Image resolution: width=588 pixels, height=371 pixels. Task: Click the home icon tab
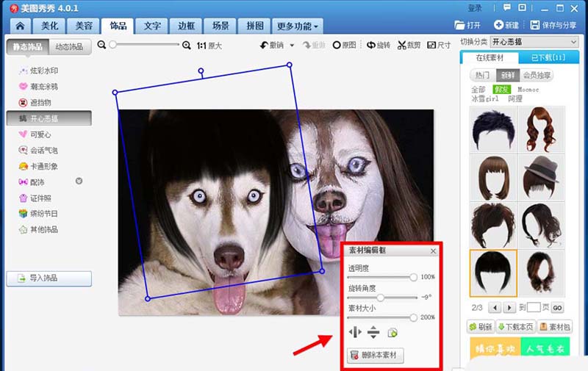point(18,26)
